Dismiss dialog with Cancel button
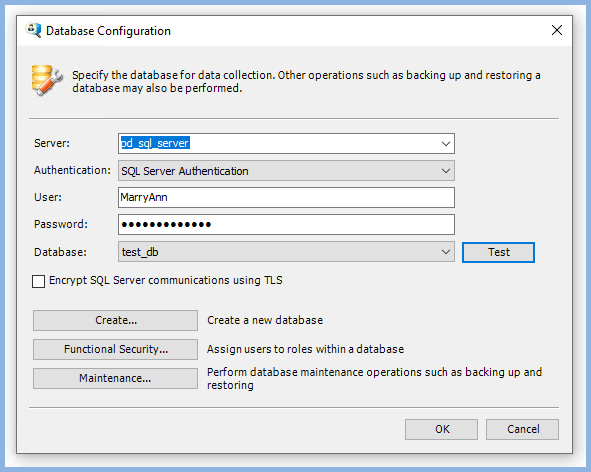 click(x=522, y=429)
